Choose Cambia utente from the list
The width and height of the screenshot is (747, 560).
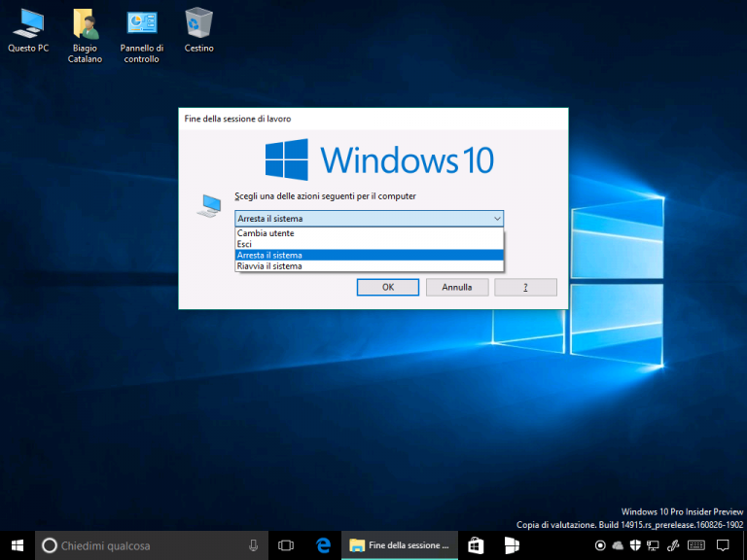pos(370,233)
